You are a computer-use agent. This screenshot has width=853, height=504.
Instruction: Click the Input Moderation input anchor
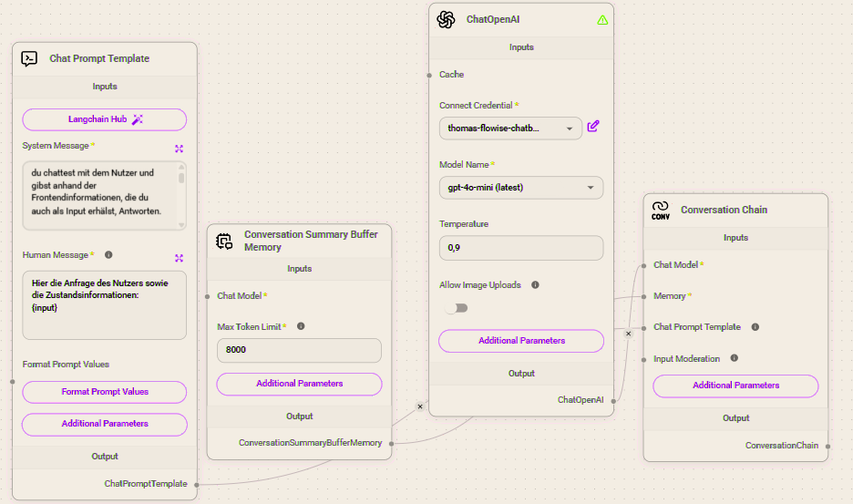pos(643,360)
